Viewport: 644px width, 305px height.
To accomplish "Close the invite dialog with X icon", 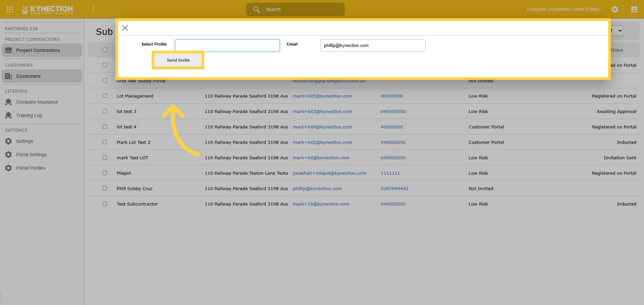I will coord(125,28).
